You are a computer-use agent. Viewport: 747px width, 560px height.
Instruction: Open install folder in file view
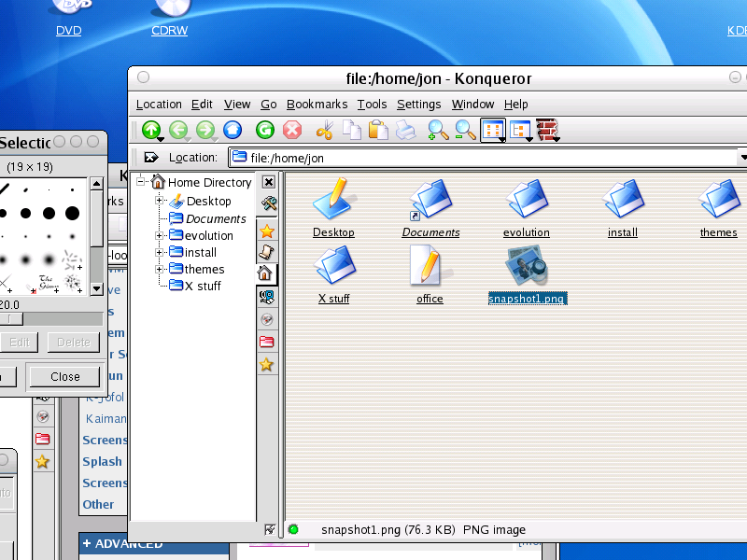click(623, 199)
